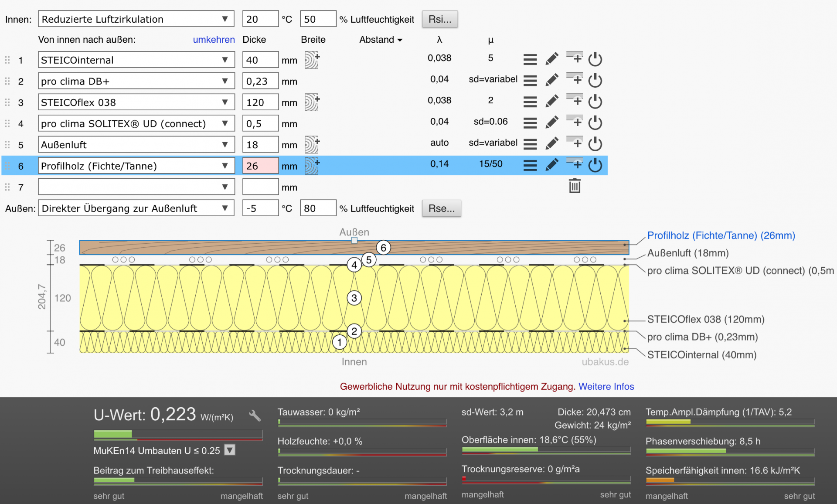The image size is (837, 504).
Task: Open the Innen 'Reduzierte Luftzirkulation' dropdown
Action: point(136,19)
